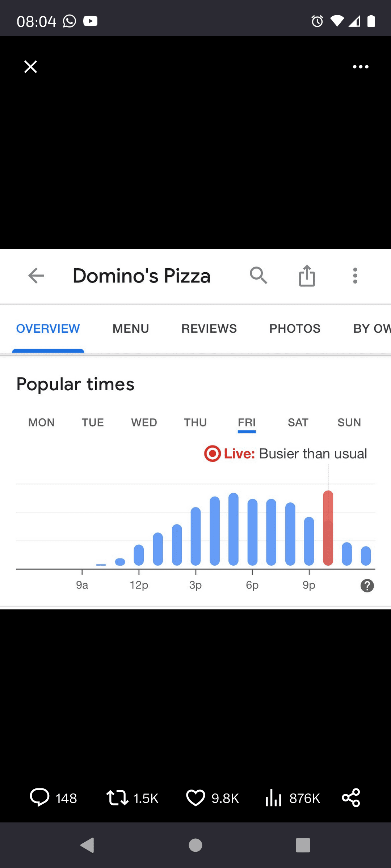Like the post with heart icon
This screenshot has height=868, width=391.
point(195,797)
